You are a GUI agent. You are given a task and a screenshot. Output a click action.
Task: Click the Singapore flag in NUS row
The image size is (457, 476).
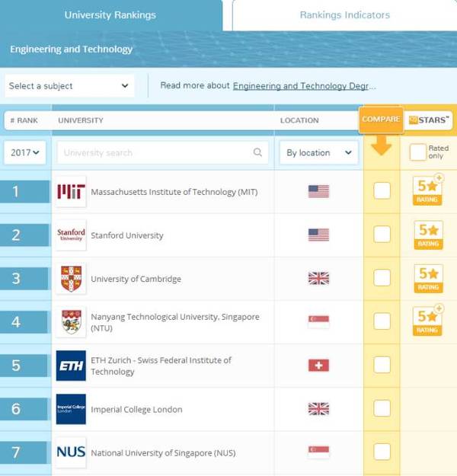click(x=318, y=452)
